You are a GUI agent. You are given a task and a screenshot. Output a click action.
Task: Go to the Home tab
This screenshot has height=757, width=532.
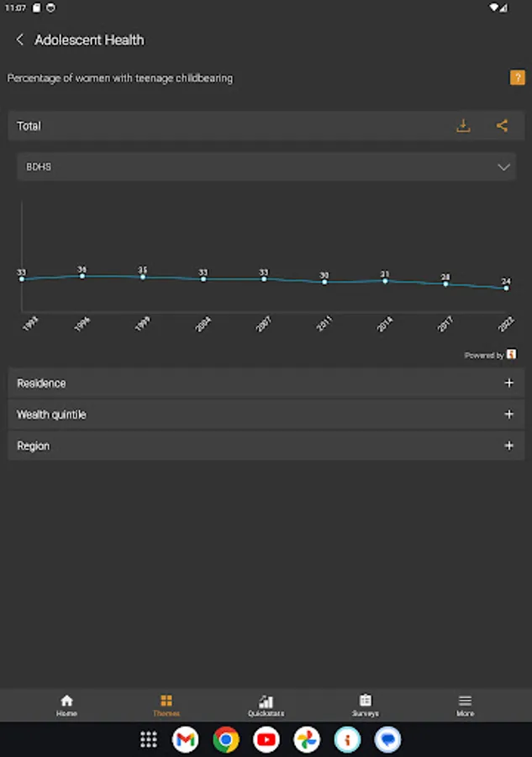click(x=66, y=705)
